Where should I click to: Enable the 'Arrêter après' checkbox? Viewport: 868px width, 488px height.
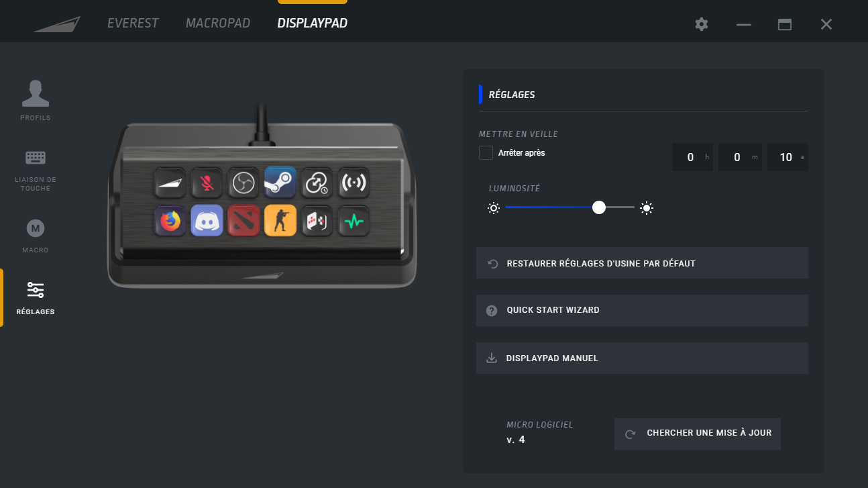pyautogui.click(x=486, y=153)
